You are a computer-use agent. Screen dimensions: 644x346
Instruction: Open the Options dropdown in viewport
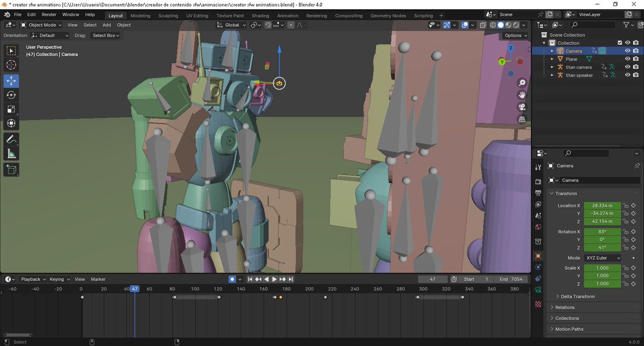click(516, 35)
